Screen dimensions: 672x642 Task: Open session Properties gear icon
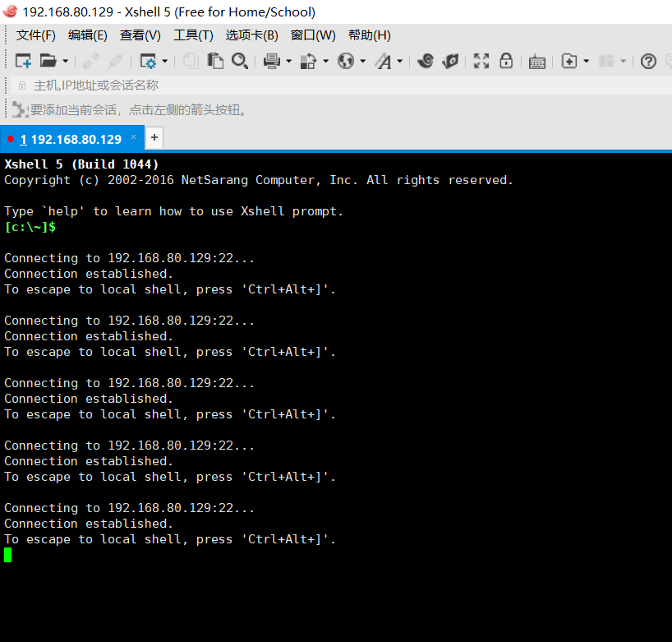pos(149,61)
